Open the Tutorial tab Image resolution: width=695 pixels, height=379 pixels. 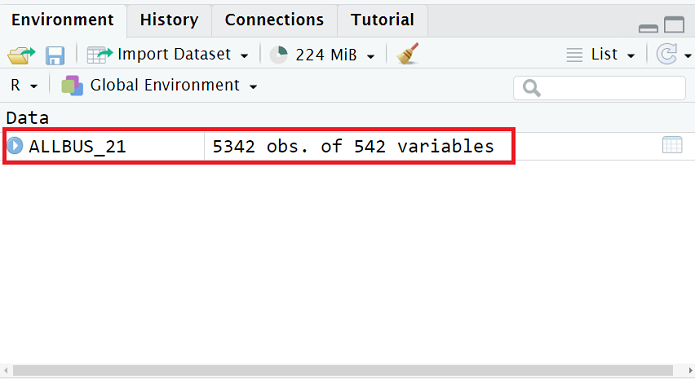(x=383, y=20)
